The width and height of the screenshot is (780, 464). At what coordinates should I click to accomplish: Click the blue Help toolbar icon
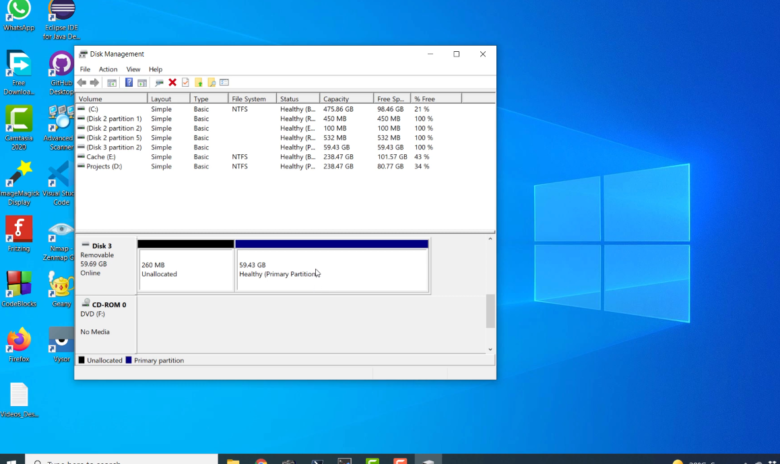coord(129,83)
